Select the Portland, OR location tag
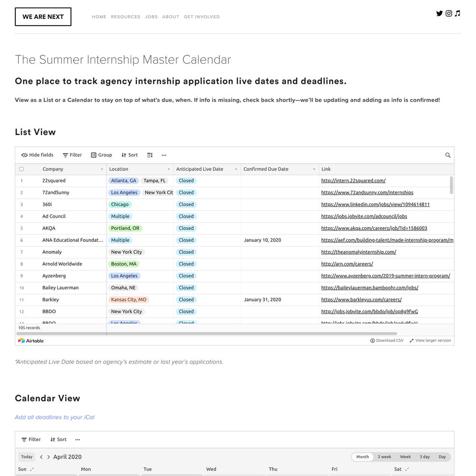The image size is (476, 476). [x=125, y=228]
